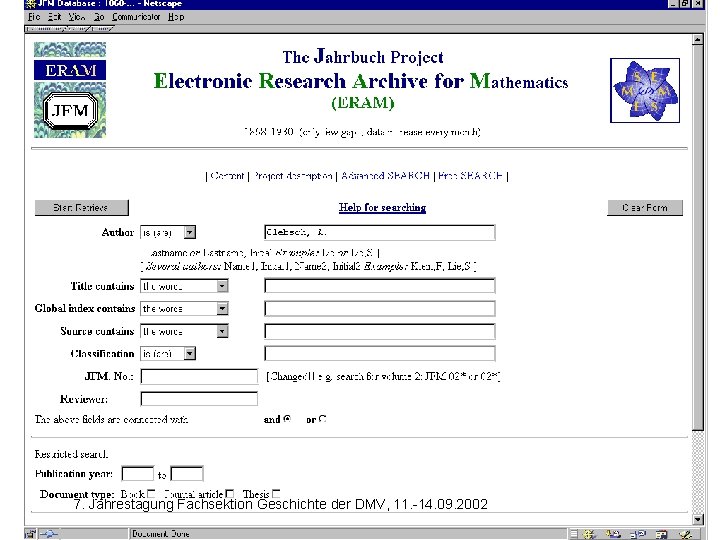
Task: Click the Clear Form button
Action: [x=645, y=208]
